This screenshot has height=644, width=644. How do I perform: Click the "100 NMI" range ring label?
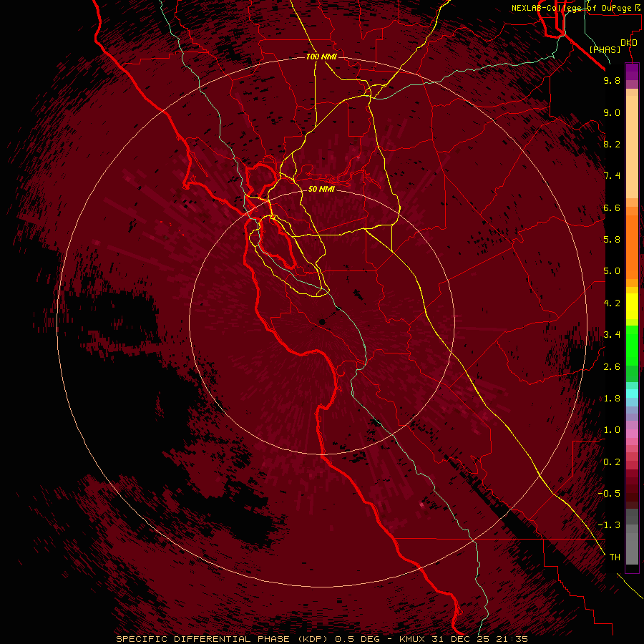coord(321,57)
